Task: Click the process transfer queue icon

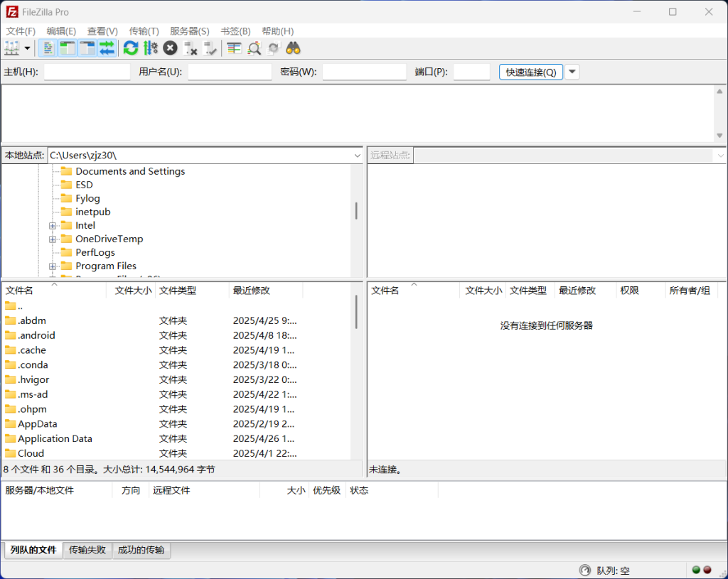Action: 150,48
